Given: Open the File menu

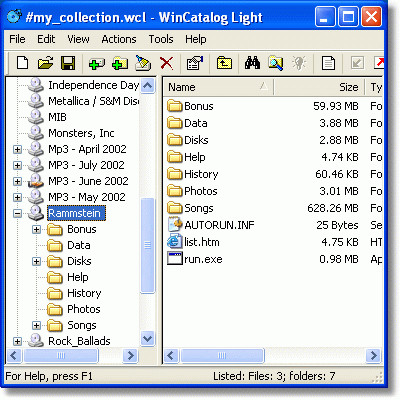Looking at the screenshot, I should coord(17,39).
